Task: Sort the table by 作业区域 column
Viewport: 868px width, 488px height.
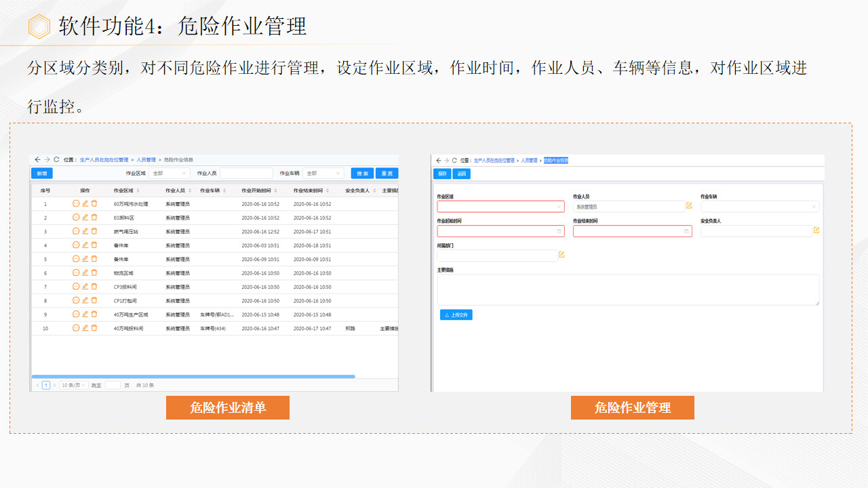Action: coord(138,191)
